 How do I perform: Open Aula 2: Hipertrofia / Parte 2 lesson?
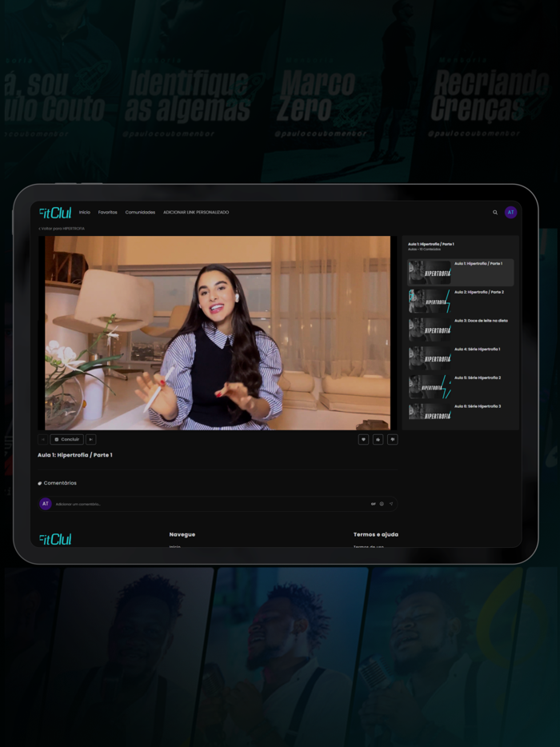click(460, 301)
